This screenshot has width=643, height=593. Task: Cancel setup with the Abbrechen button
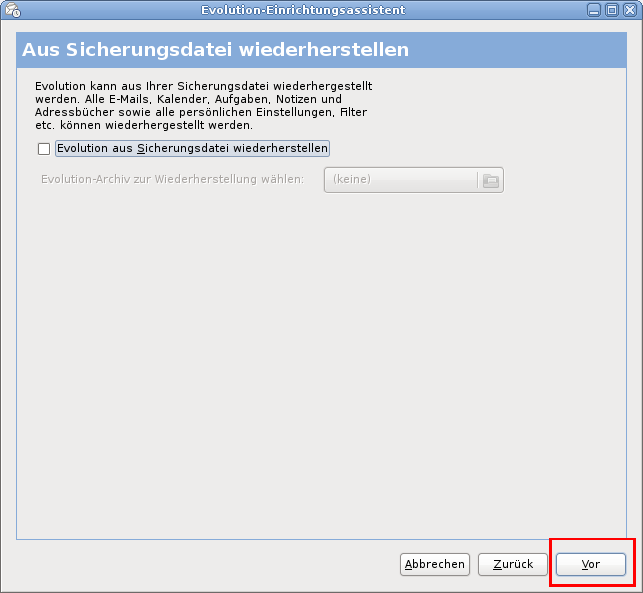pyautogui.click(x=435, y=565)
